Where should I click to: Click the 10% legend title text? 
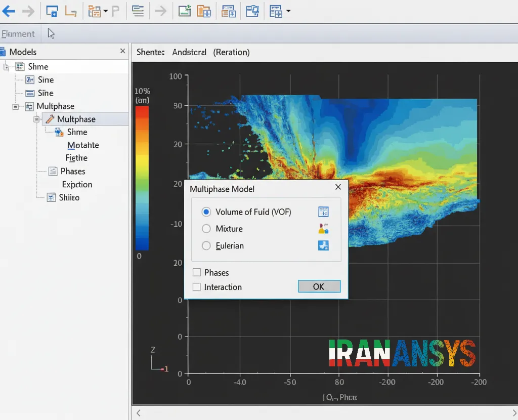pyautogui.click(x=142, y=91)
